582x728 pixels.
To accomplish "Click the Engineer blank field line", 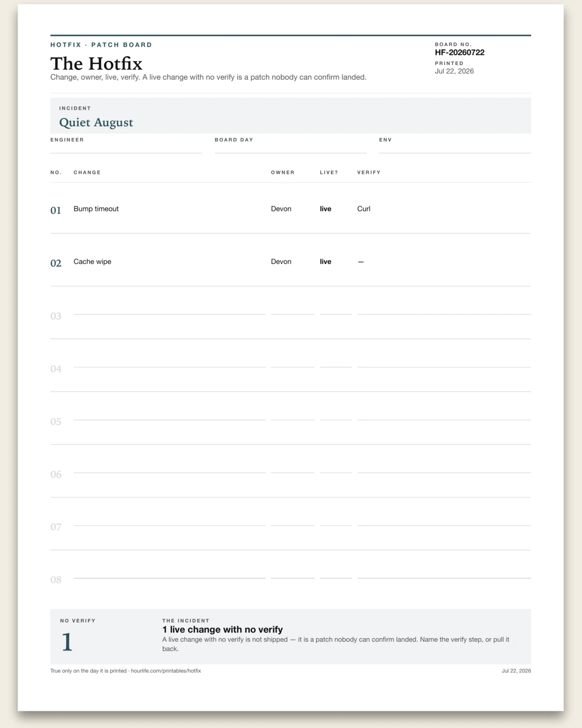I will tap(126, 149).
